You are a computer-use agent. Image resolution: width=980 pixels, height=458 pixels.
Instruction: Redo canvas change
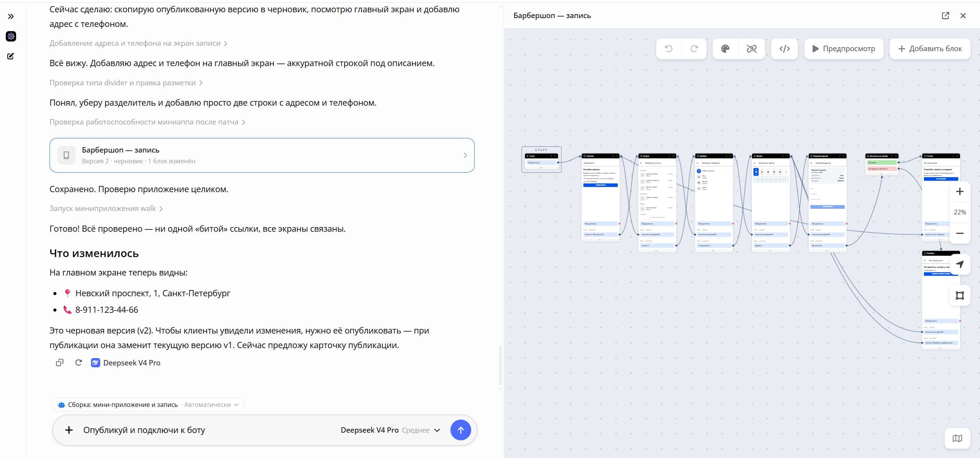tap(694, 49)
